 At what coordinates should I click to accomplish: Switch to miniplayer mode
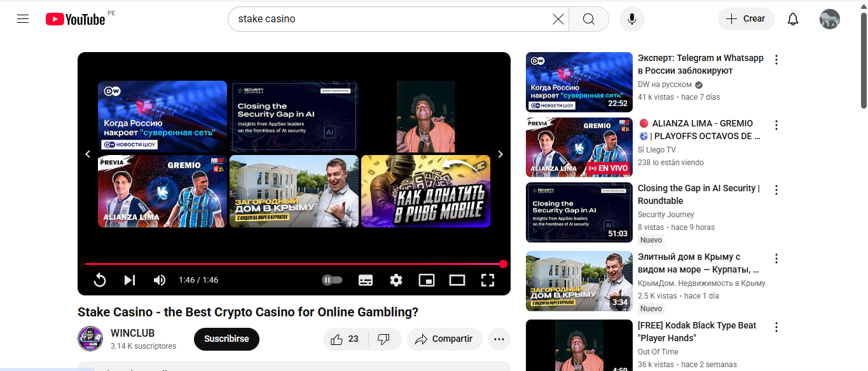click(427, 280)
